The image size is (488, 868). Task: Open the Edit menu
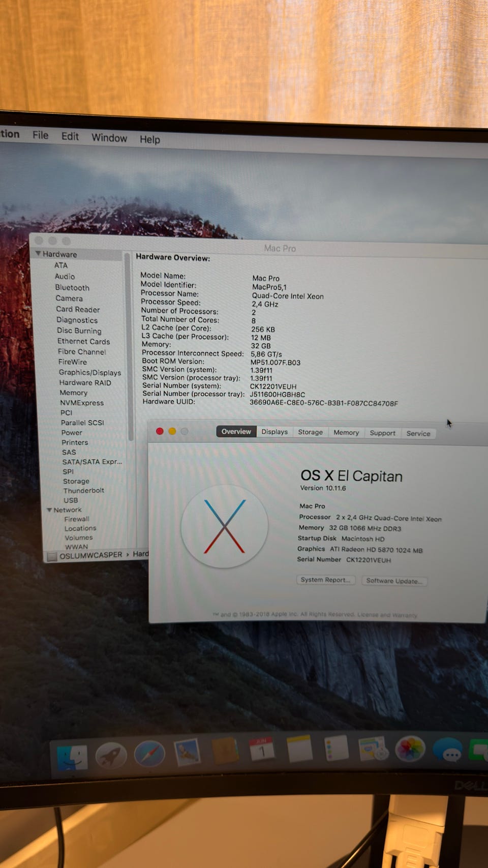pyautogui.click(x=70, y=136)
